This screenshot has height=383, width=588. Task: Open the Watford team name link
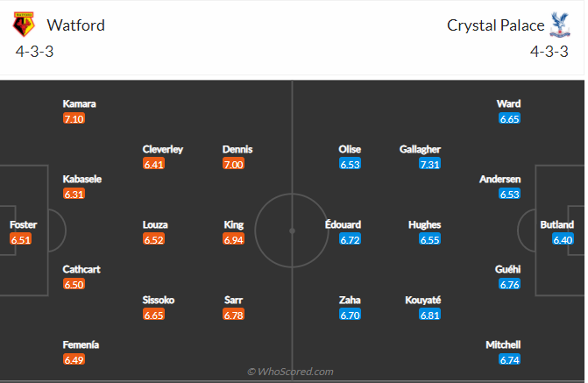[x=76, y=25]
